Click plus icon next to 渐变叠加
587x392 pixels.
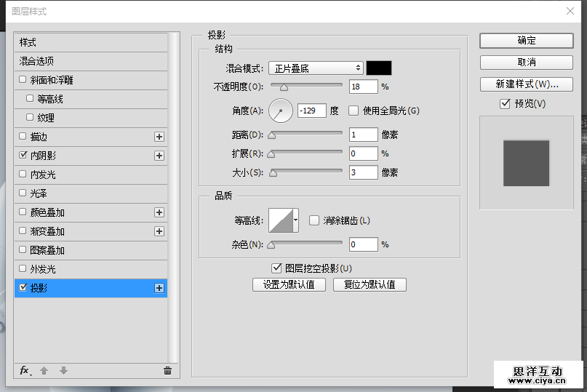159,231
